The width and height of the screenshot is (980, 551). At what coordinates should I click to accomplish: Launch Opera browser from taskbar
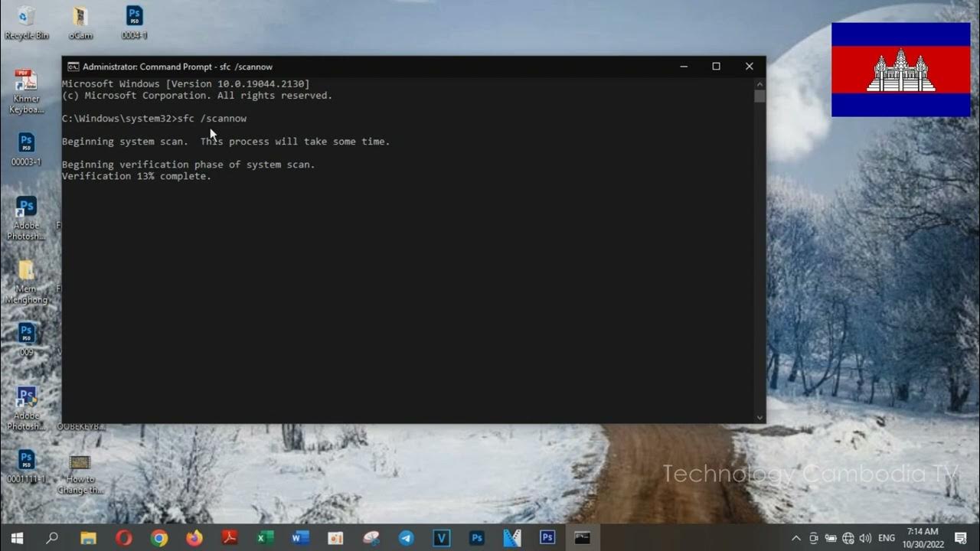click(123, 538)
